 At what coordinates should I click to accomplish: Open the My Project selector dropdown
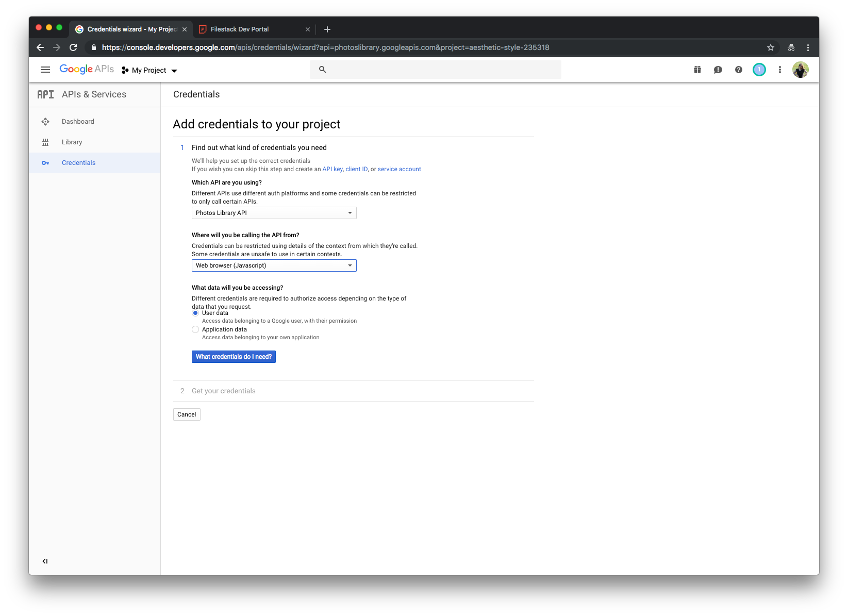[x=149, y=70]
